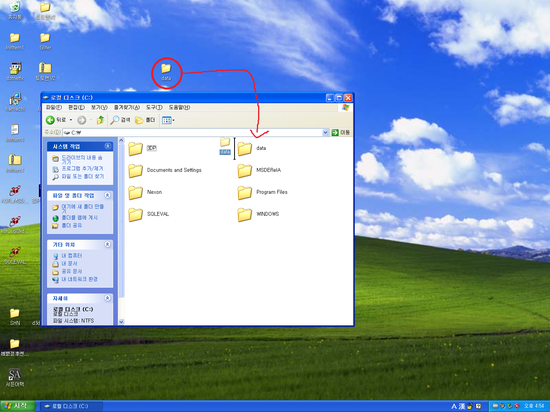
Task: Select the Program Files folder icon
Action: coord(244,192)
